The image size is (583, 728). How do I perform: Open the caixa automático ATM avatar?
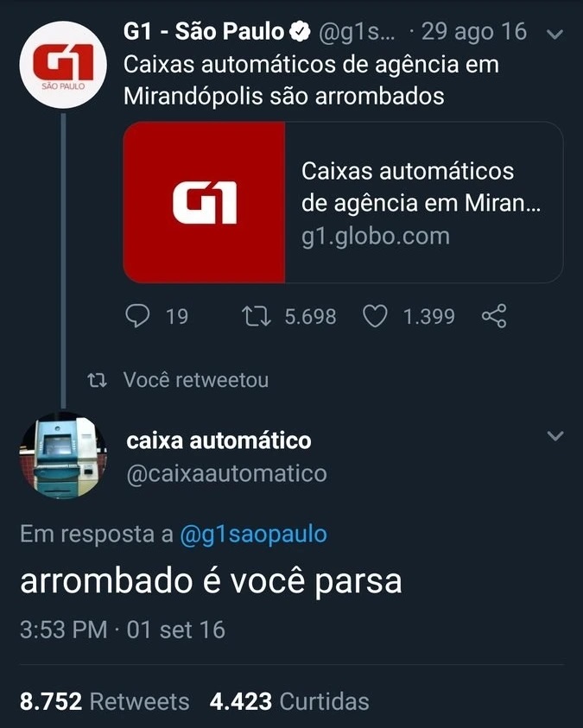(63, 456)
